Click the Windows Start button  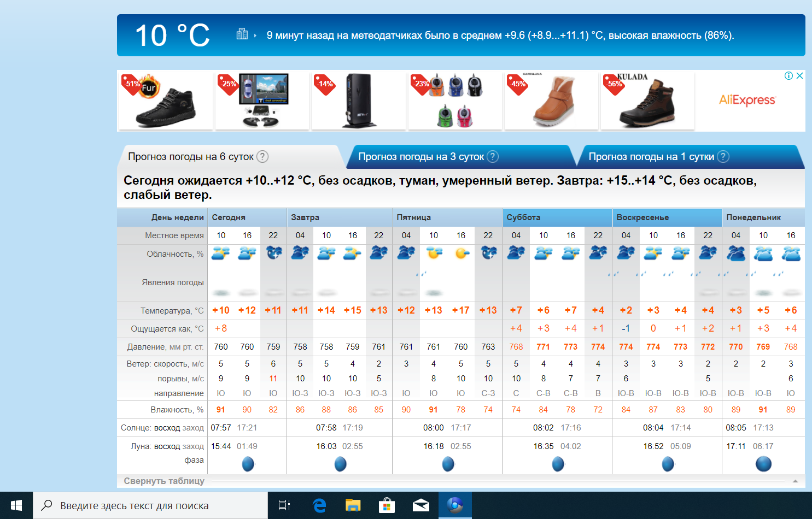(x=16, y=505)
